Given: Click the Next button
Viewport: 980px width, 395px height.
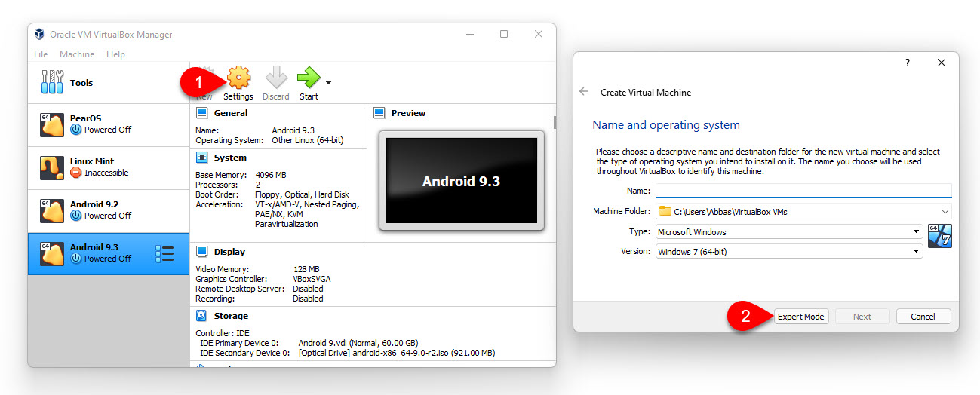Looking at the screenshot, I should pos(862,317).
